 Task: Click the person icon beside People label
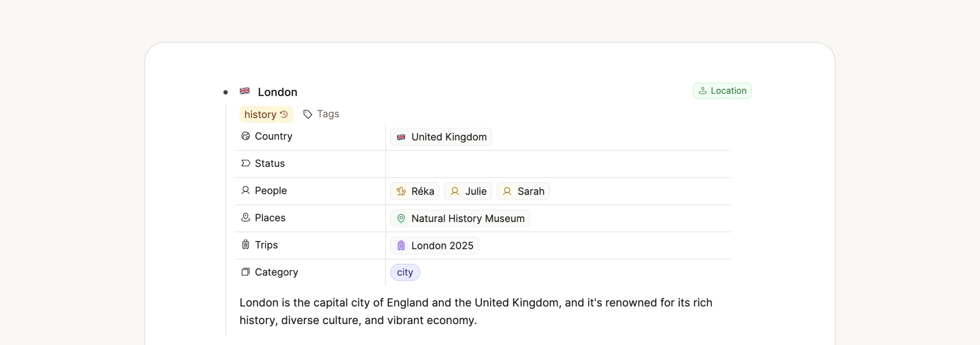click(246, 190)
